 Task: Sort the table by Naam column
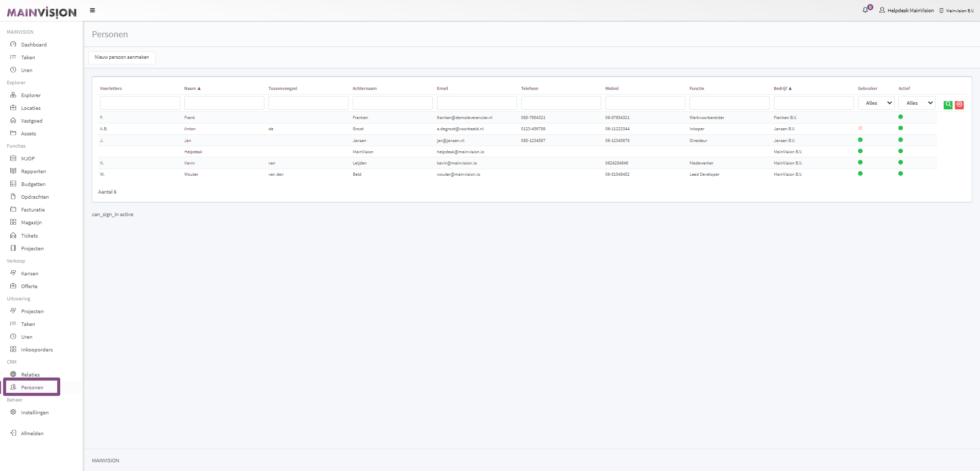[192, 88]
